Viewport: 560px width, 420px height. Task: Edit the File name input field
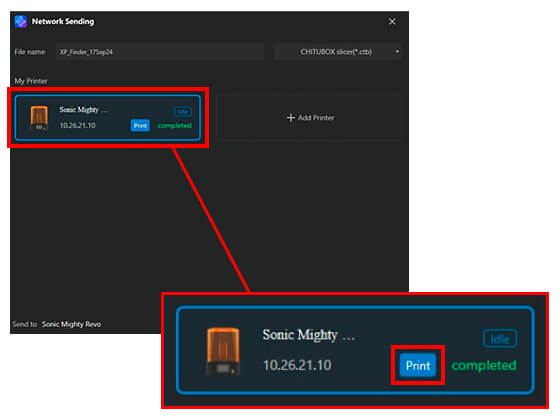[160, 52]
